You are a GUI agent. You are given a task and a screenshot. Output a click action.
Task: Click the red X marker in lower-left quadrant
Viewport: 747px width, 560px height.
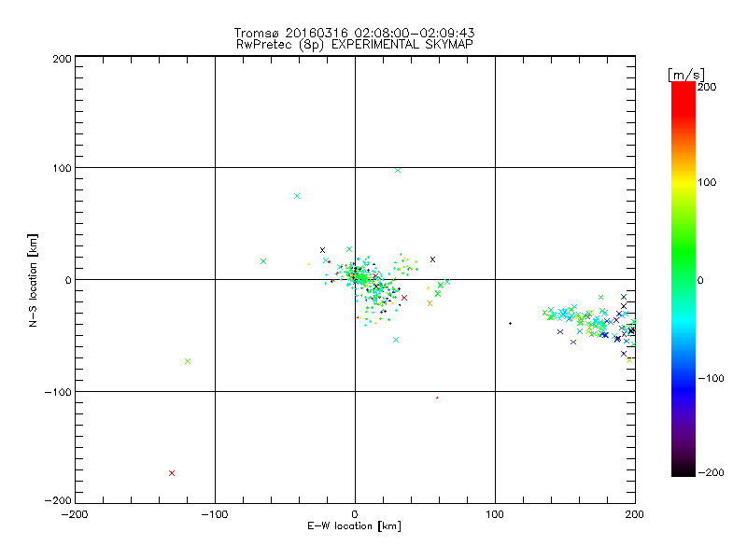pyautogui.click(x=172, y=473)
